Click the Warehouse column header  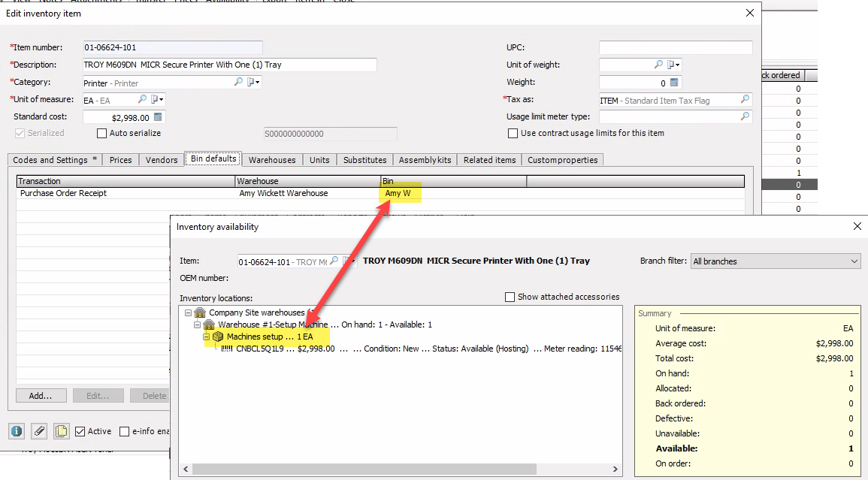pos(308,181)
